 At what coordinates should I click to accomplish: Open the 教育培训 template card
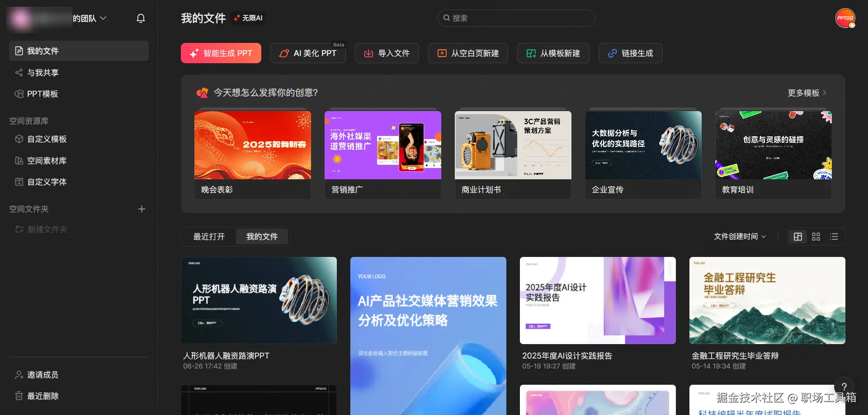[774, 154]
